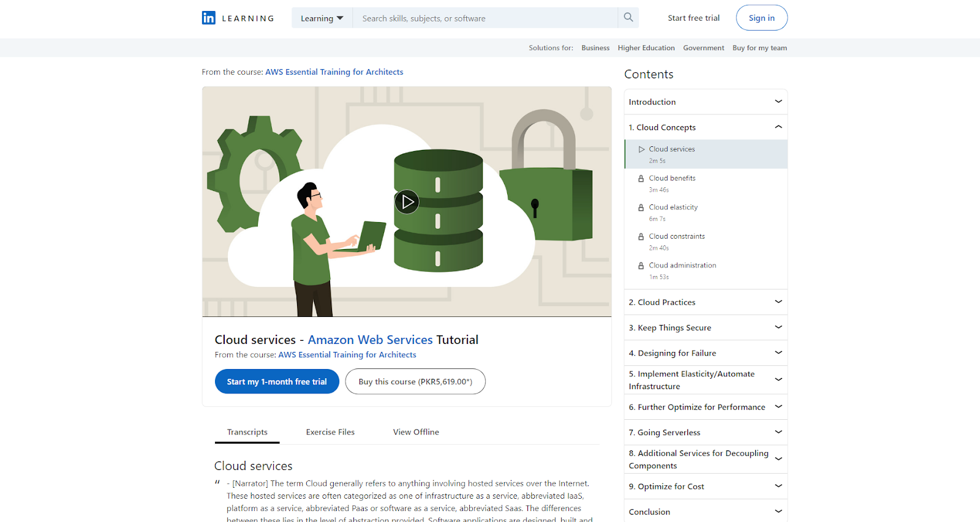Select the Cloud benefits lesson

(x=706, y=183)
